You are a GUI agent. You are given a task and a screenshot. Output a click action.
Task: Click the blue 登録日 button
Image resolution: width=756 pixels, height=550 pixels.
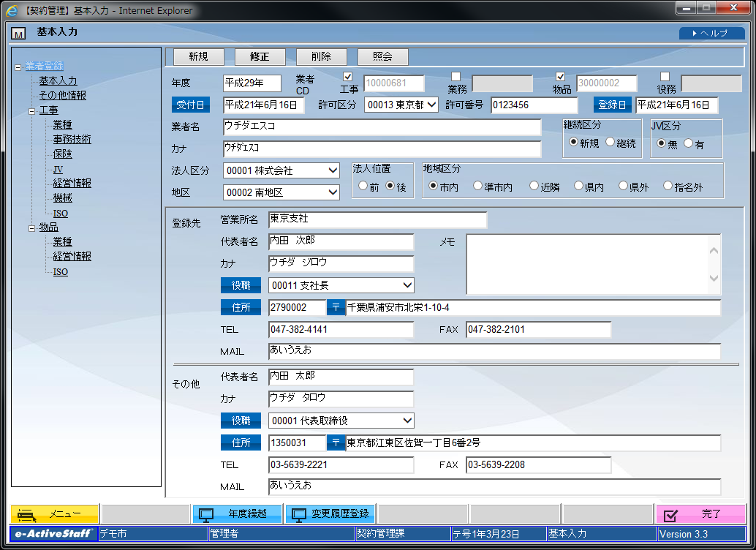pyautogui.click(x=612, y=105)
